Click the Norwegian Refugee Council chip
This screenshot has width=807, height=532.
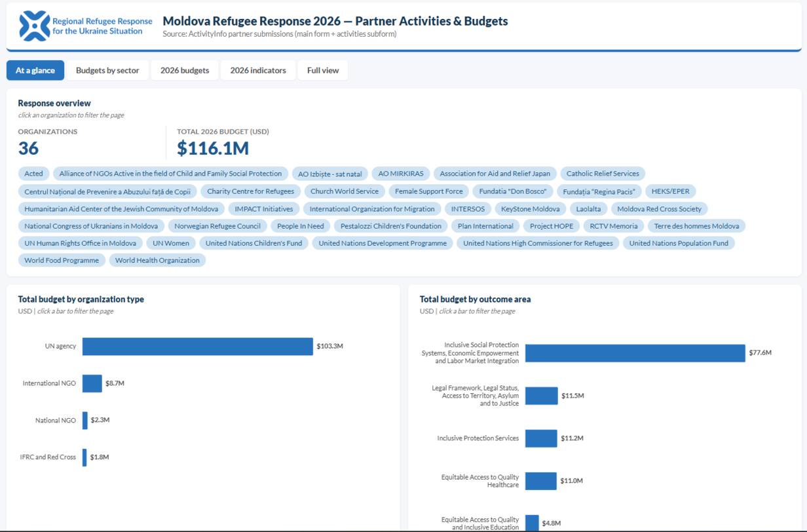[217, 226]
